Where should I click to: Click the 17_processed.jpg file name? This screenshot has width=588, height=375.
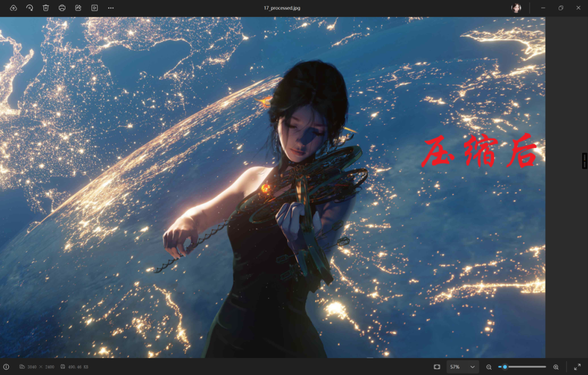point(282,8)
